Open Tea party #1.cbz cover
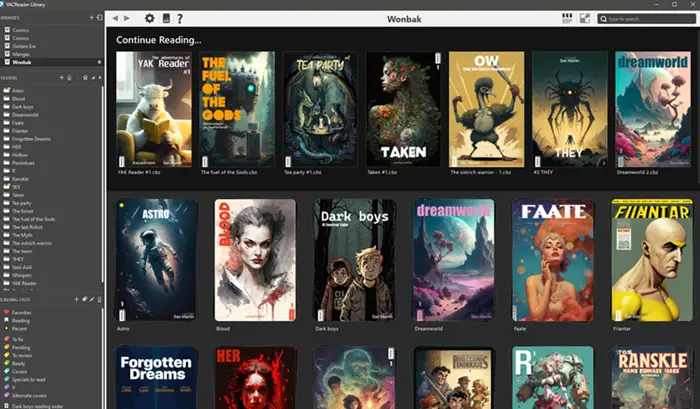The height and width of the screenshot is (409, 700). tap(320, 109)
